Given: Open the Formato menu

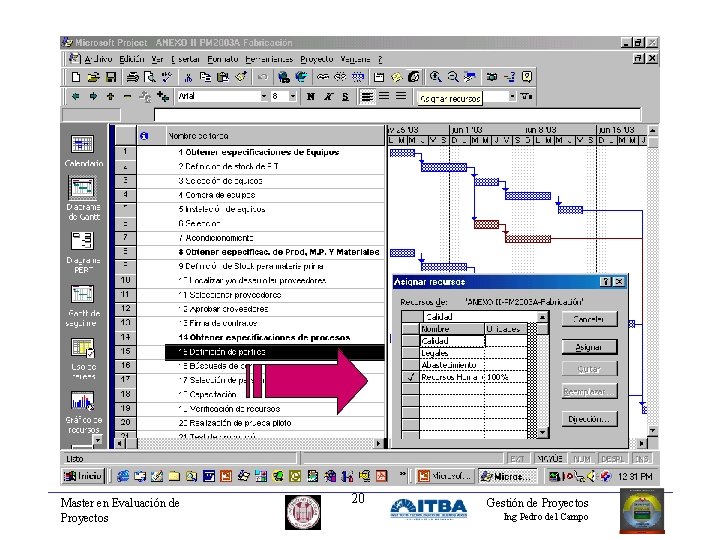Looking at the screenshot, I should point(223,59).
